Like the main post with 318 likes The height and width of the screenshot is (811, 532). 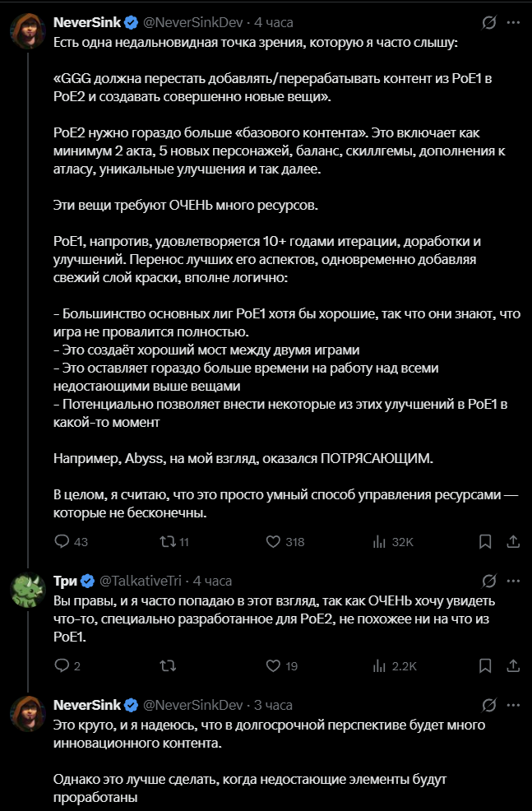tap(285, 541)
